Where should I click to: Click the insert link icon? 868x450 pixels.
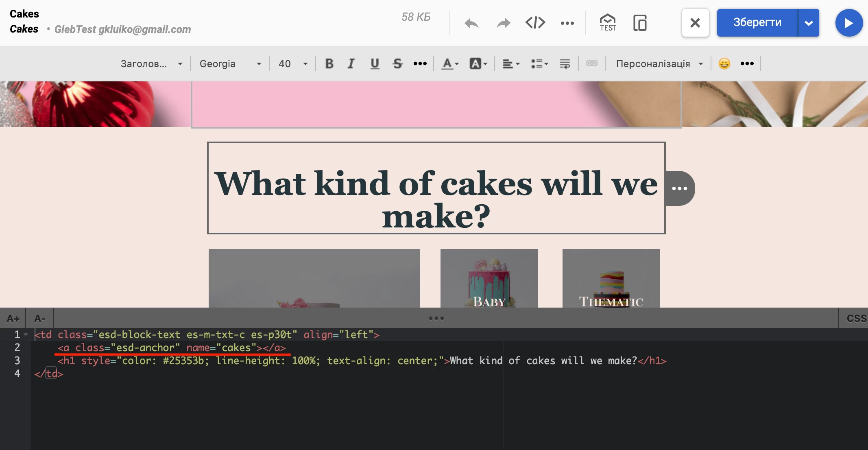click(592, 63)
